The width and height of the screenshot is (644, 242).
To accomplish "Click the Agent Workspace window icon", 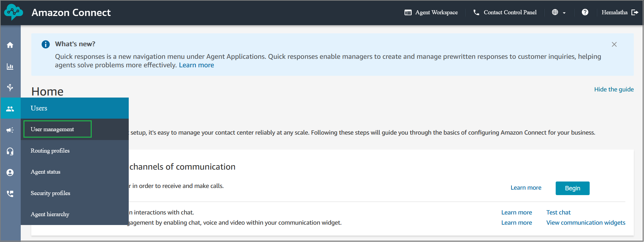I will pos(408,13).
